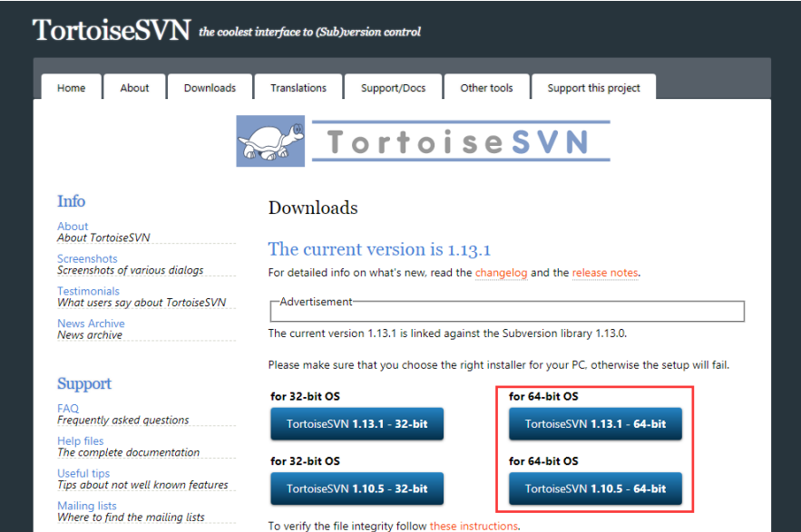Open the Mailing lists sidebar link
The width and height of the screenshot is (801, 532).
click(x=87, y=506)
